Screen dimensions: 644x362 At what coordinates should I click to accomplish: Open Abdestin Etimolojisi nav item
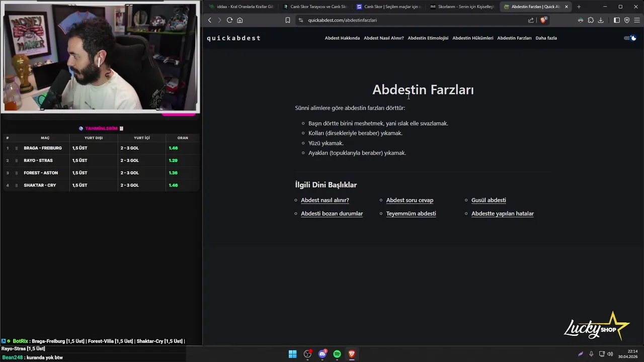click(x=428, y=38)
